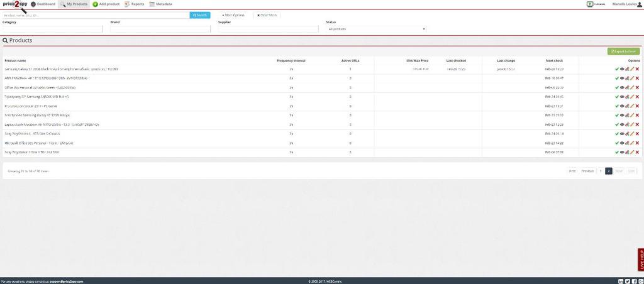
Task: Open the Supplier filter field
Action: pyautogui.click(x=268, y=29)
